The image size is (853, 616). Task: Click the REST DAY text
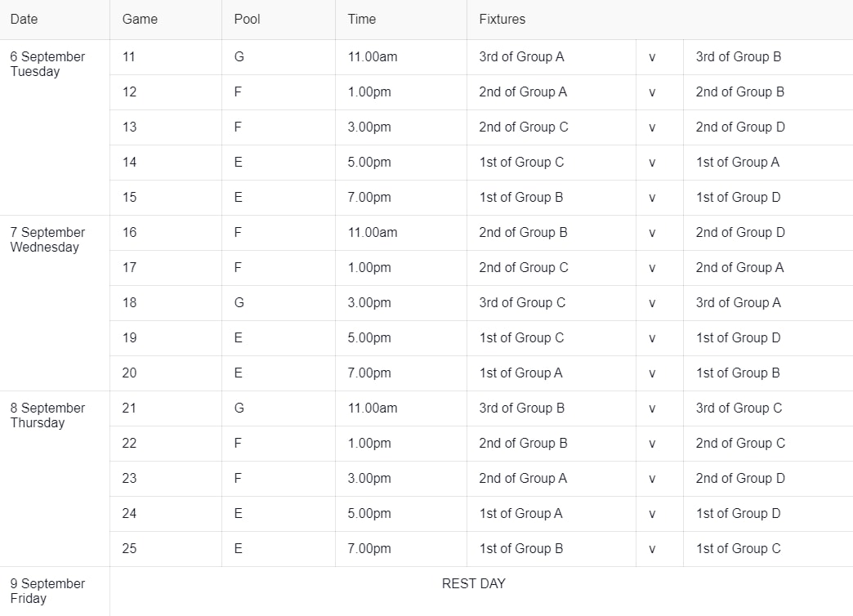pos(473,583)
